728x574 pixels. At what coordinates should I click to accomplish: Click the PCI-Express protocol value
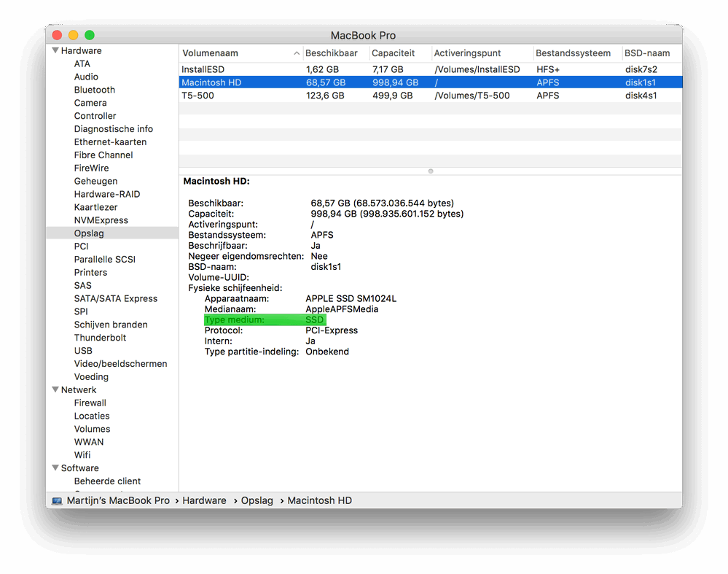click(x=332, y=330)
